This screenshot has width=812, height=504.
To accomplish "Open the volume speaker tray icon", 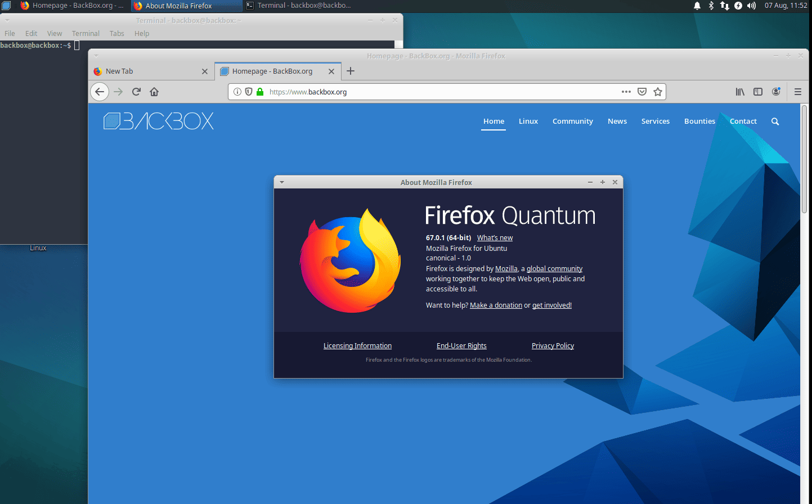I will point(751,6).
